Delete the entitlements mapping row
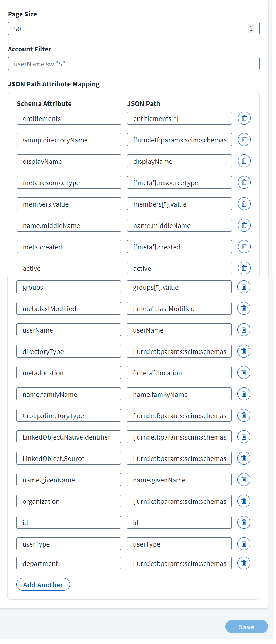Image resolution: width=276 pixels, height=644 pixels. (244, 118)
